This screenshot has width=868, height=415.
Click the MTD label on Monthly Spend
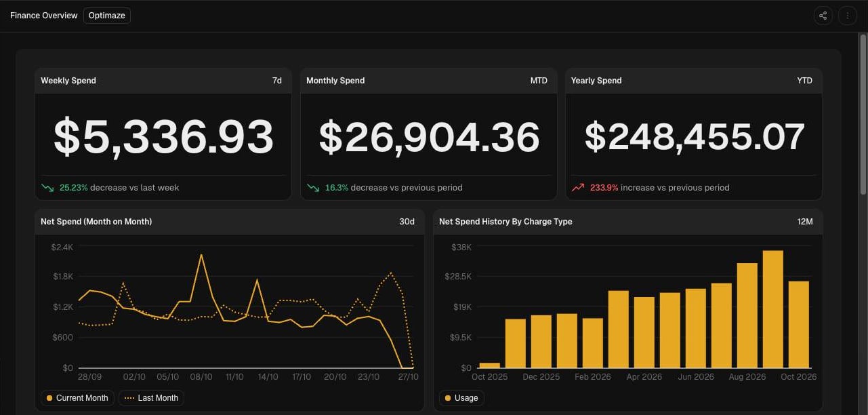pos(539,81)
